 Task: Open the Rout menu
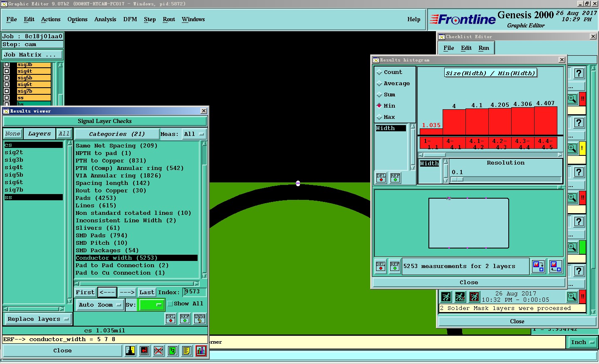(169, 20)
